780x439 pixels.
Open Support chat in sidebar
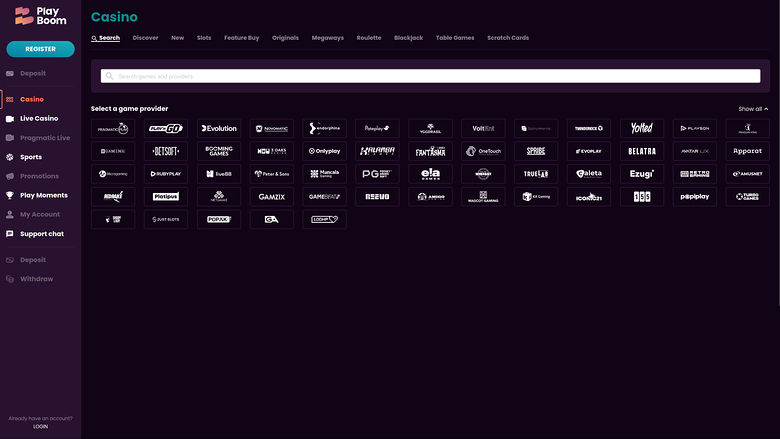[42, 234]
